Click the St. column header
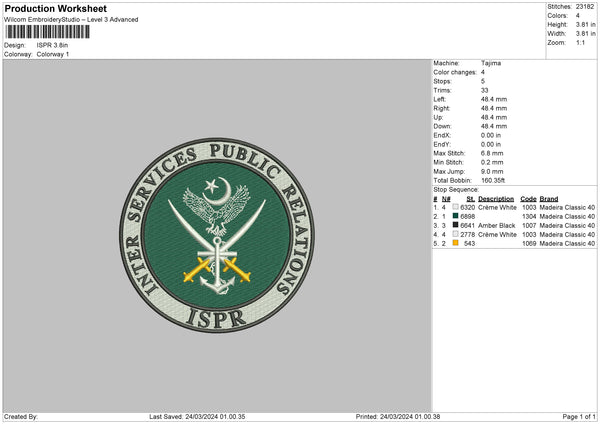 (471, 199)
